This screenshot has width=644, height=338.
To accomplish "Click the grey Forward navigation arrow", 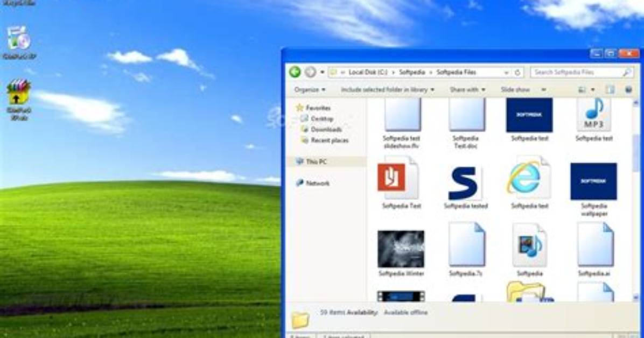I will click(x=311, y=72).
